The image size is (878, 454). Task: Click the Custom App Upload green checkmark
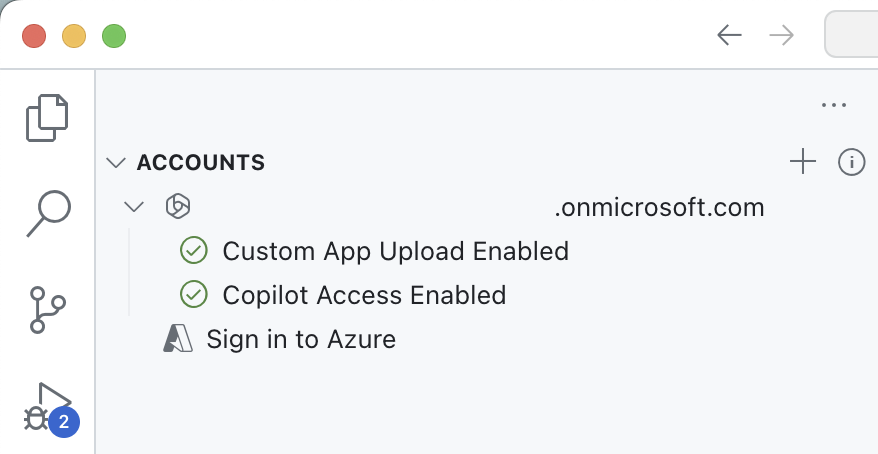(x=193, y=250)
